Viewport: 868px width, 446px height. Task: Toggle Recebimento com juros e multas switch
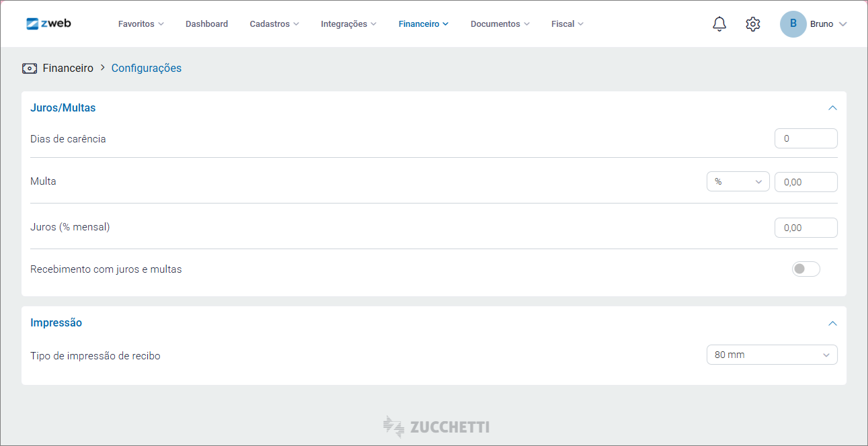coord(805,269)
